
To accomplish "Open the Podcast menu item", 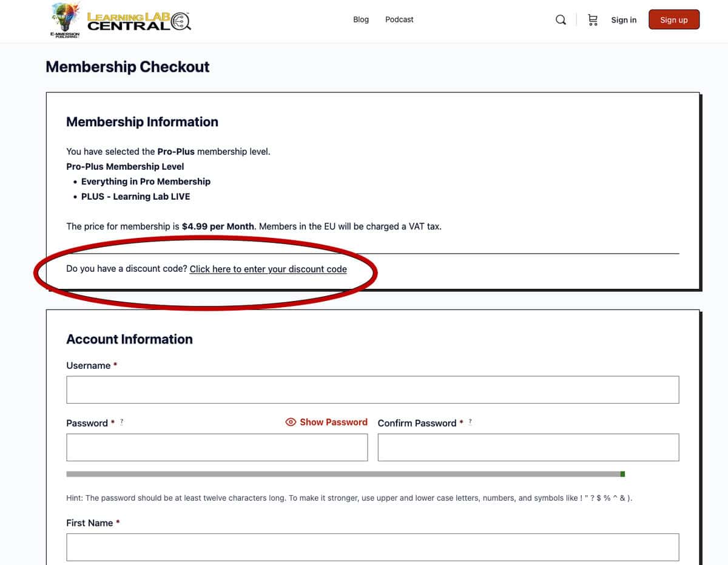I will 399,19.
